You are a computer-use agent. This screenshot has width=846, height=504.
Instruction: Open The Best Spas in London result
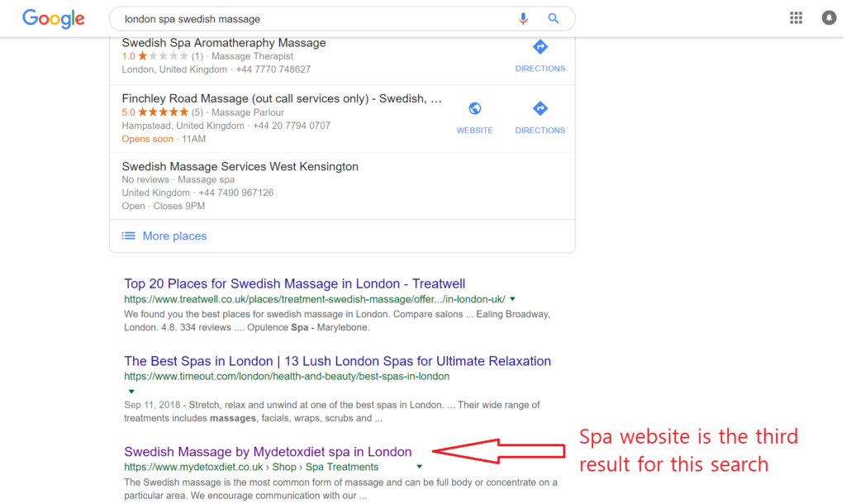pyautogui.click(x=338, y=361)
